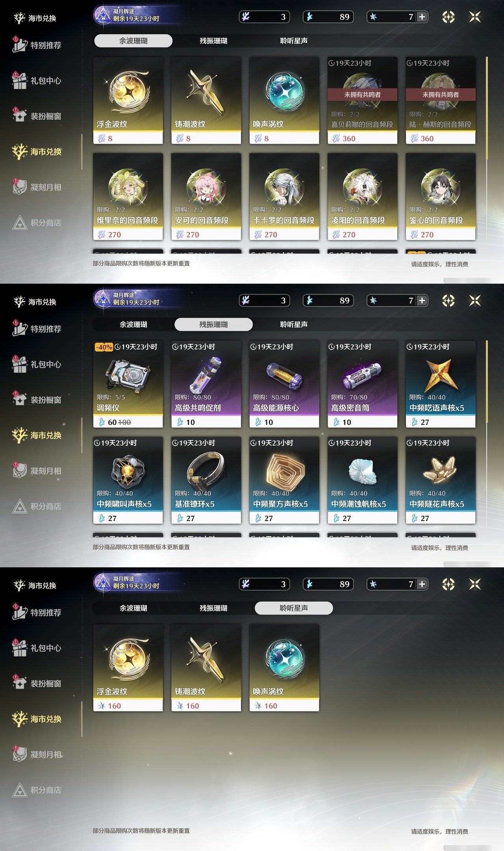Select the 高级共鸣促剂 vial icon
504x851 pixels.
tap(206, 384)
